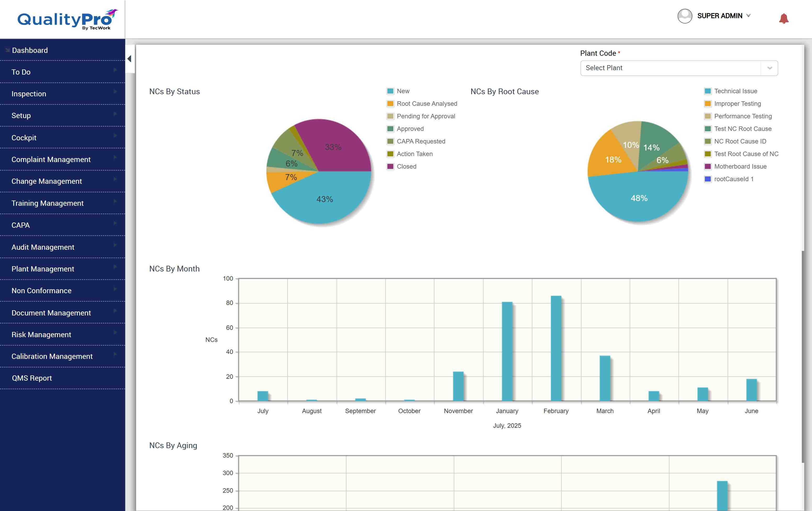The image size is (812, 511).
Task: Click the red notification bell icon
Action: pyautogui.click(x=784, y=18)
